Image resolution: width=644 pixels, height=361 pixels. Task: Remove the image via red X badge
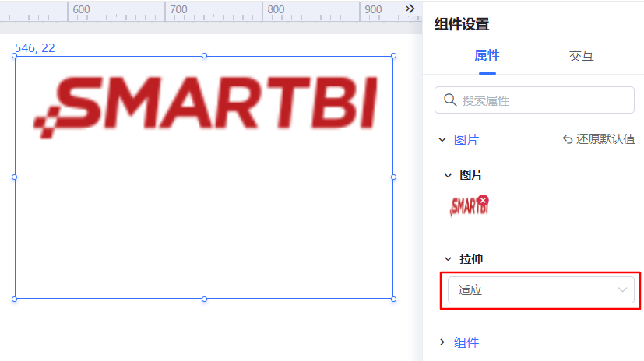point(484,200)
